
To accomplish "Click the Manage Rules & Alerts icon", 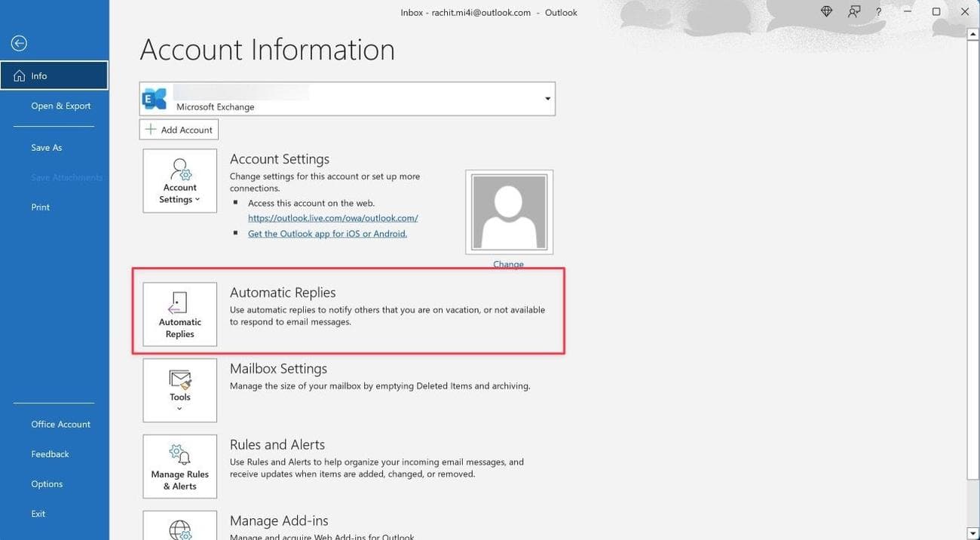I will click(x=179, y=467).
